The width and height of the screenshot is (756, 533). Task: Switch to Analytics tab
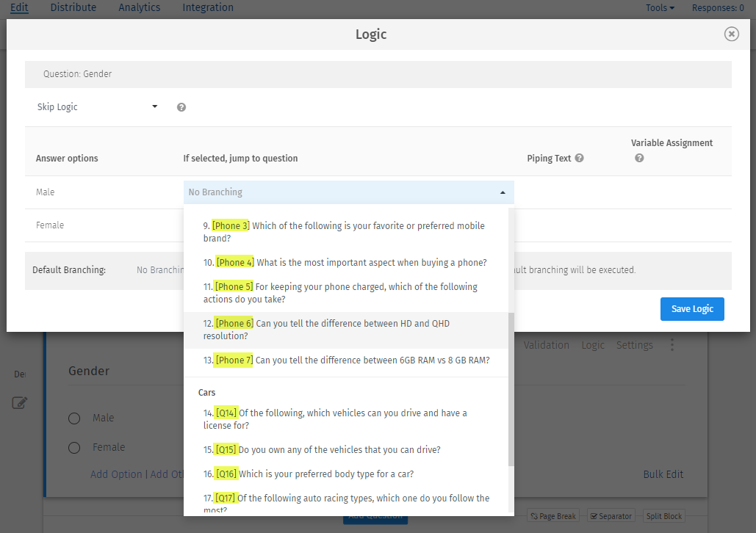[x=140, y=8]
